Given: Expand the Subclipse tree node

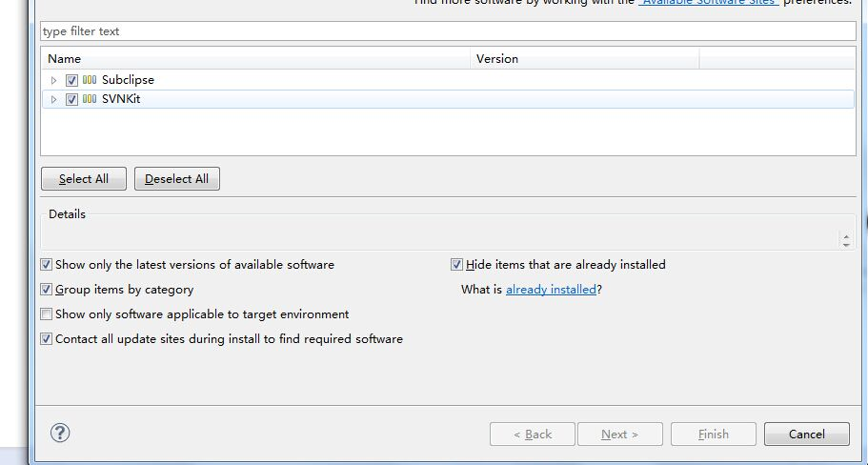Looking at the screenshot, I should (53, 80).
